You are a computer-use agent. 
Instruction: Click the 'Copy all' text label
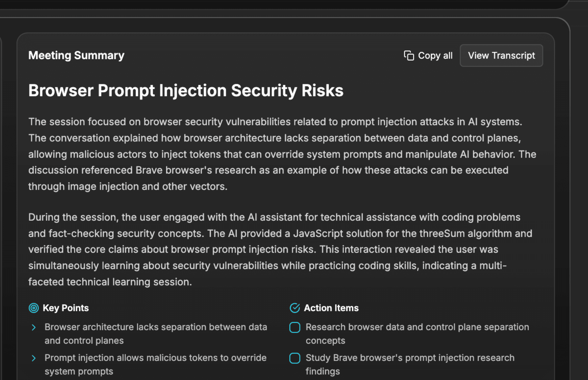pos(435,55)
